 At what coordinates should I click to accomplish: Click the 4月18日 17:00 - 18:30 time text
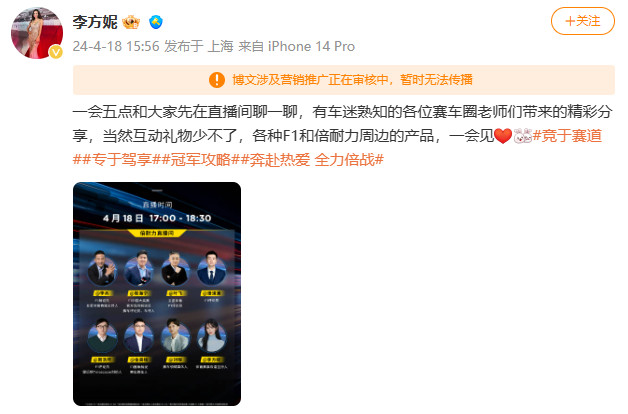[x=157, y=218]
